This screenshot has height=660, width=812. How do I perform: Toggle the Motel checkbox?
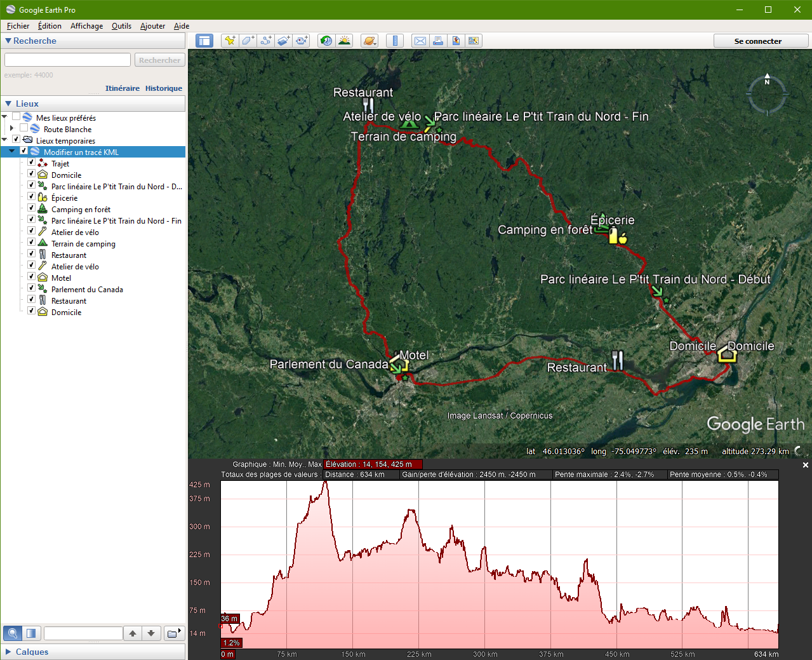[x=31, y=277]
